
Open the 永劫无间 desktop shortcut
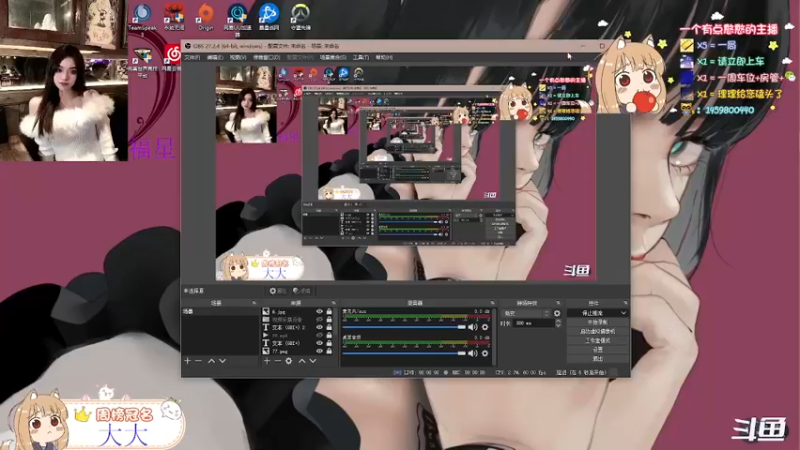pyautogui.click(x=174, y=17)
